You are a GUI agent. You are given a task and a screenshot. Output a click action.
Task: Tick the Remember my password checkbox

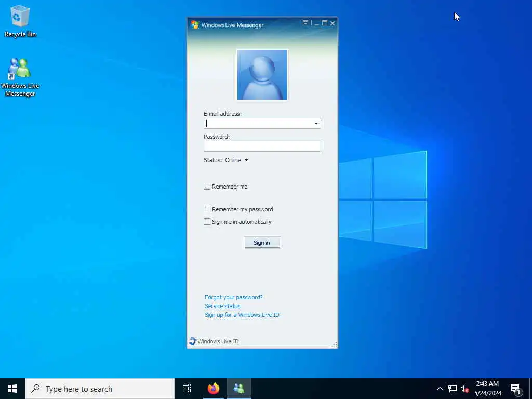pos(207,209)
